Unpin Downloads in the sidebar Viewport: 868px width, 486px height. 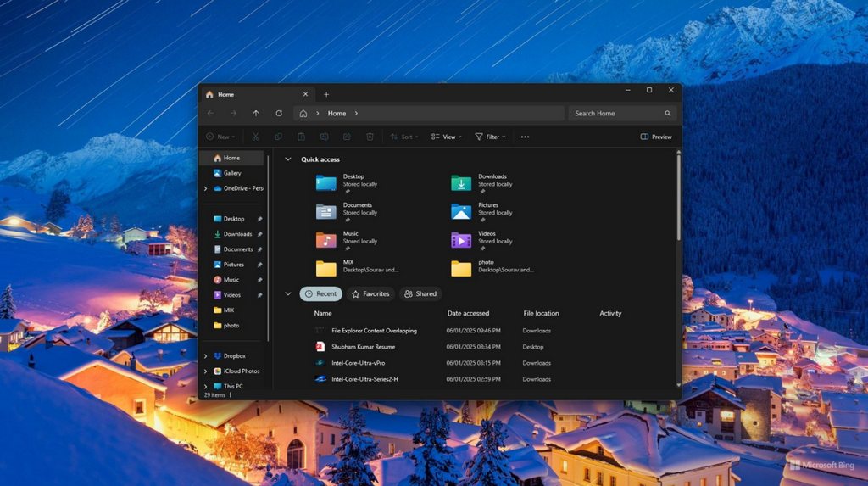(259, 234)
